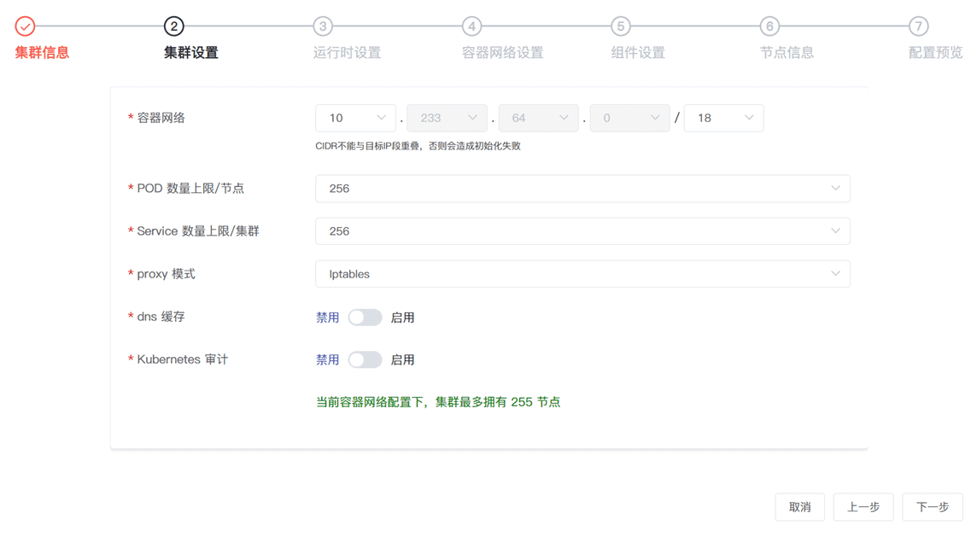
Task: Select the 配置预览 step label
Action: (935, 52)
